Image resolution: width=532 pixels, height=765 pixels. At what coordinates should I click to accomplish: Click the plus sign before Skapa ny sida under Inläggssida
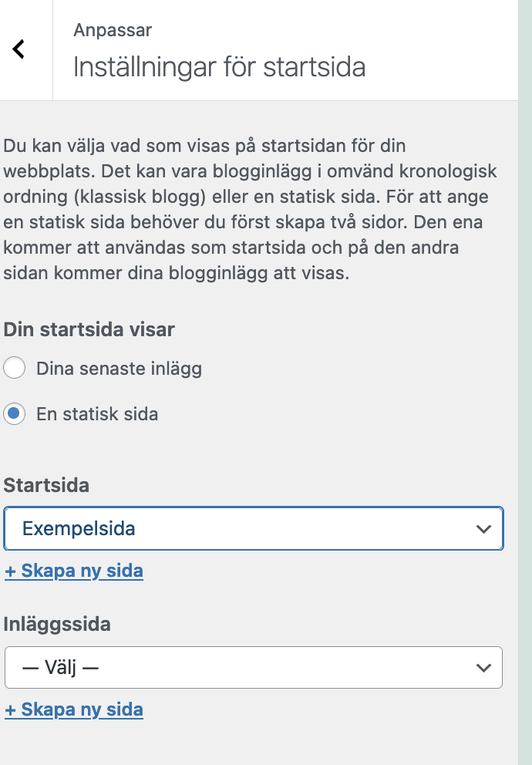coord(12,709)
